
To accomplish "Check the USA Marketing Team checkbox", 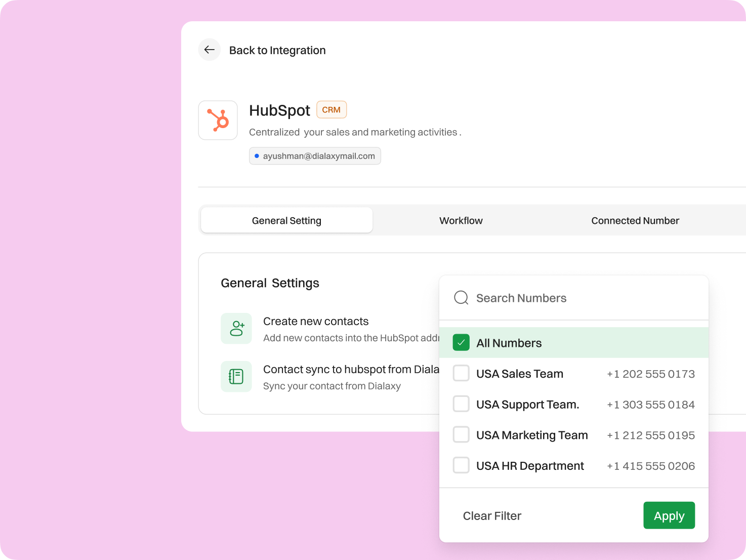I will 461,434.
